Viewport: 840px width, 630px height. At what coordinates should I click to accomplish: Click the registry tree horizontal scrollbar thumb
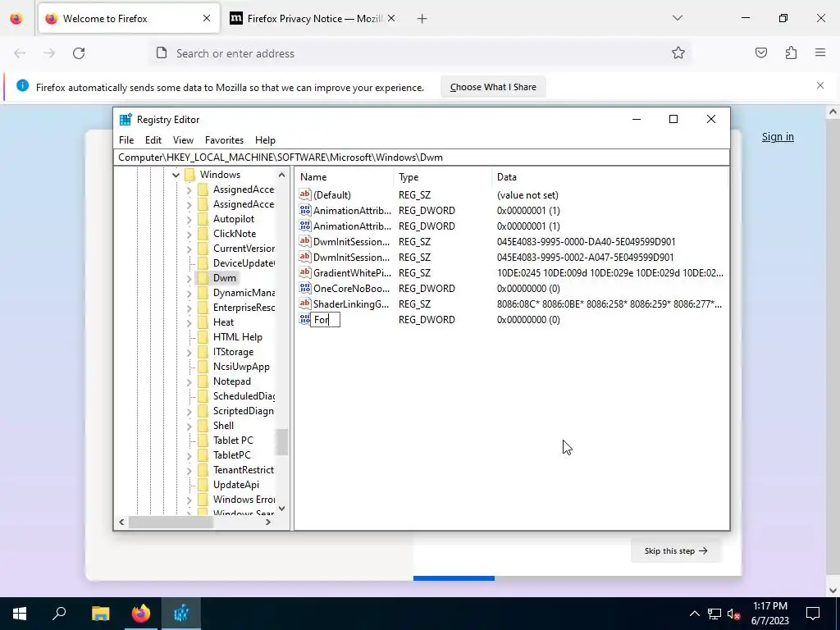tap(171, 522)
